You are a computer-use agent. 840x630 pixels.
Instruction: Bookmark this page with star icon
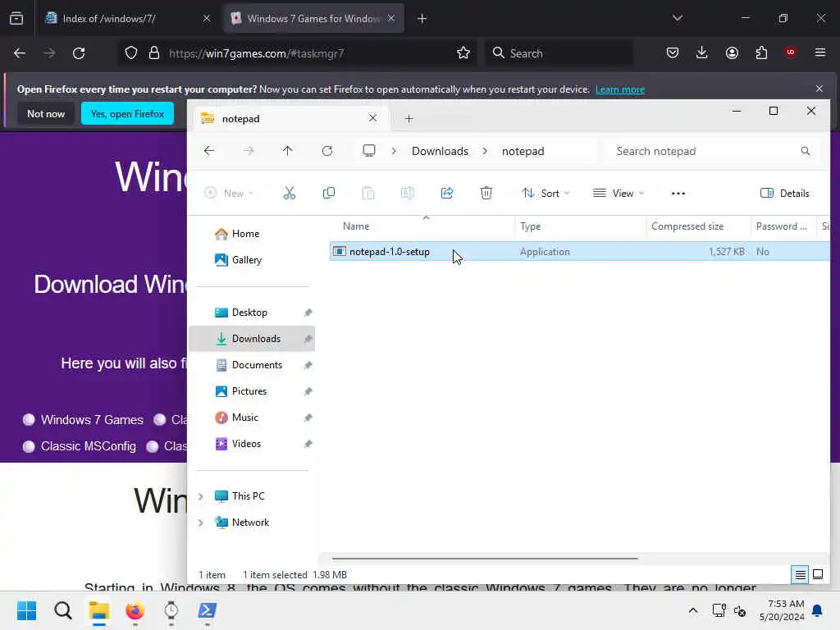[x=463, y=52]
